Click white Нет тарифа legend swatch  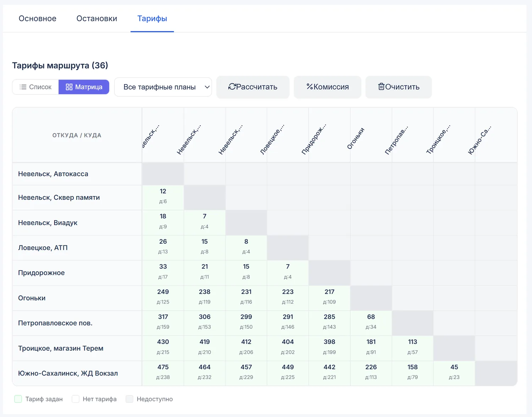[x=76, y=399]
